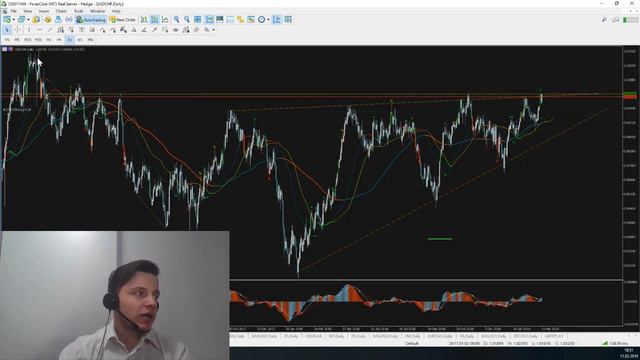Open the Periods clock icon
The width and height of the screenshot is (640, 360).
click(262, 20)
